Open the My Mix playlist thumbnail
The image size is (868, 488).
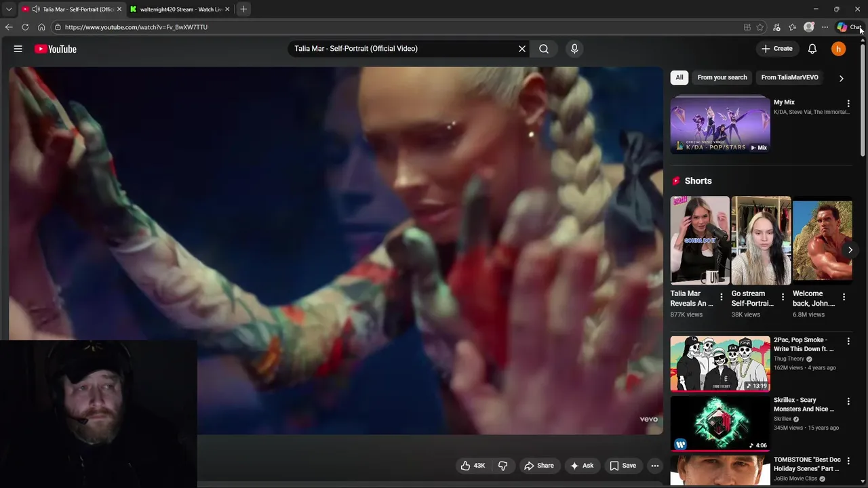coord(720,125)
